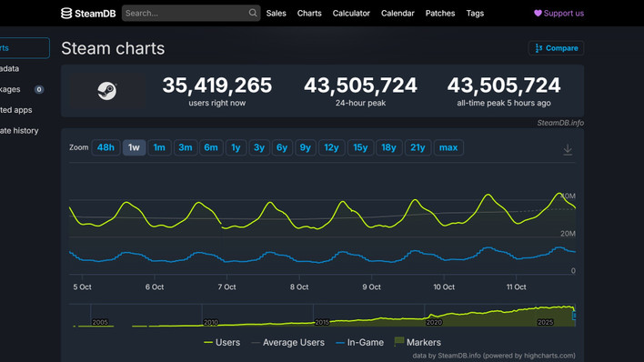644x362 pixels.
Task: Select the 12y zoom range
Action: coord(331,147)
